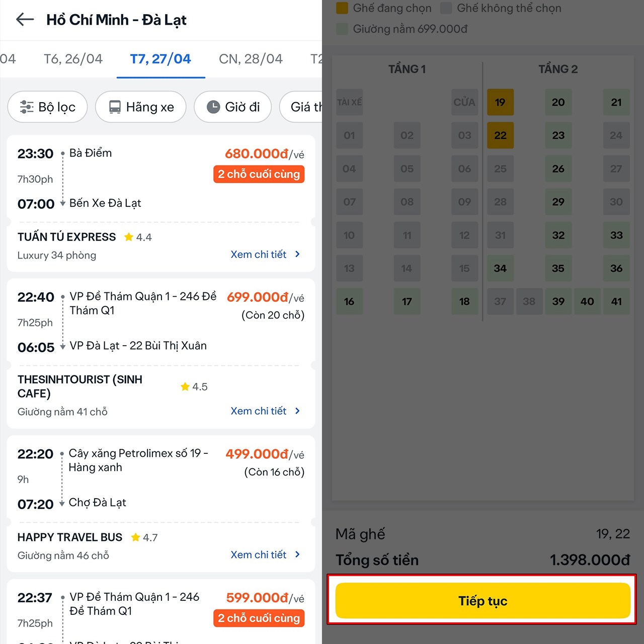Select available seat 16 on Tầng 1
Screen dimensions: 644x644
[x=349, y=301]
